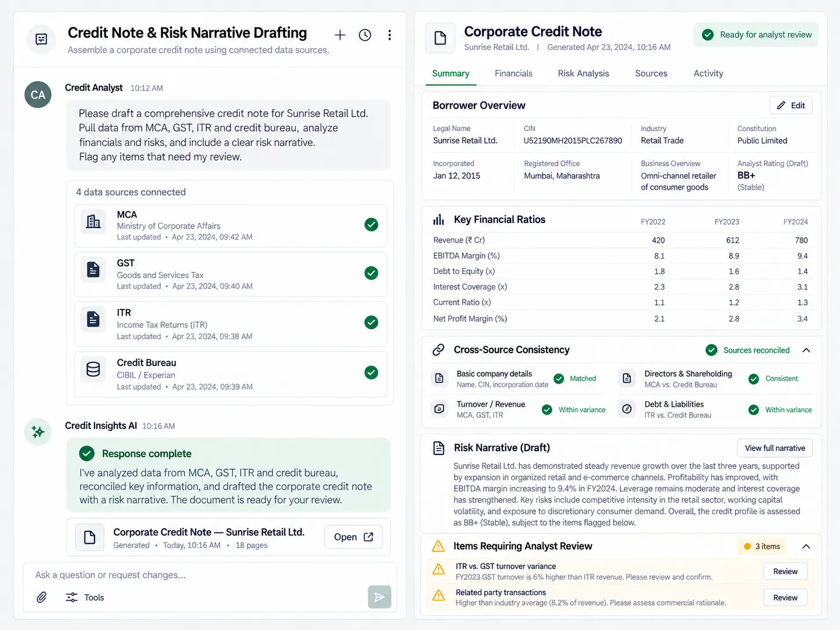Screen dimensions: 840x630
Task: Click the Risk Narrative document icon
Action: [x=439, y=448]
